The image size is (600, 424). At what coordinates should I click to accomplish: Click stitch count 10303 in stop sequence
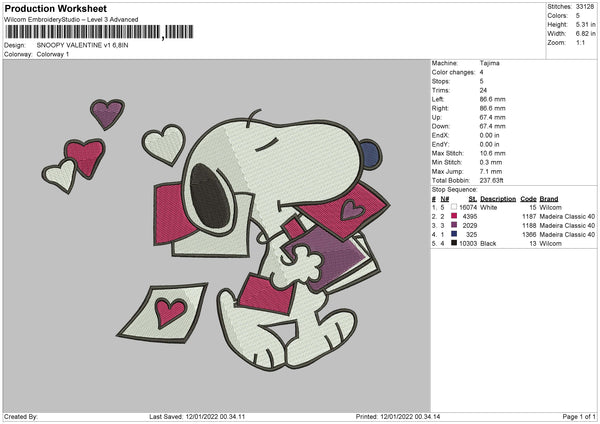click(x=468, y=243)
